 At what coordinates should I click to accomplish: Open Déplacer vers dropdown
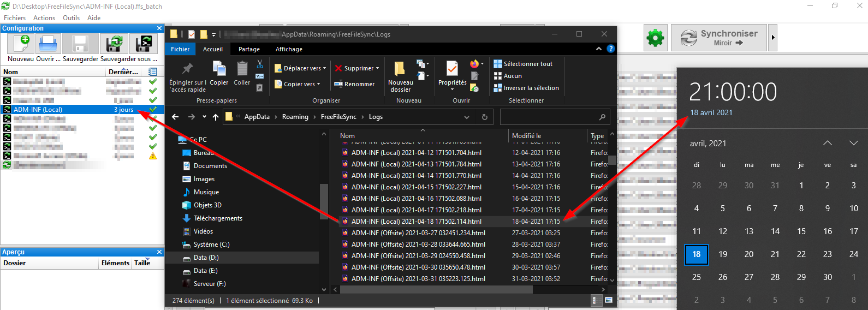pyautogui.click(x=300, y=68)
